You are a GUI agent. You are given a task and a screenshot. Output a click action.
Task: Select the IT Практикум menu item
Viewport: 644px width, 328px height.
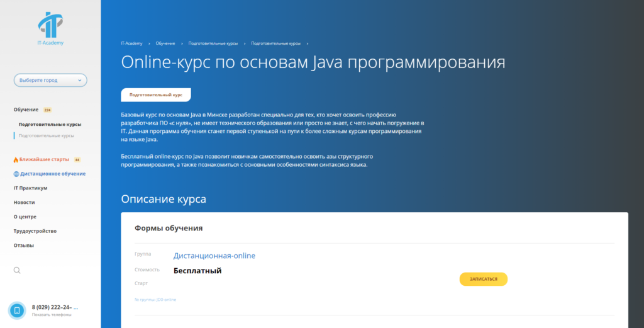coord(30,188)
